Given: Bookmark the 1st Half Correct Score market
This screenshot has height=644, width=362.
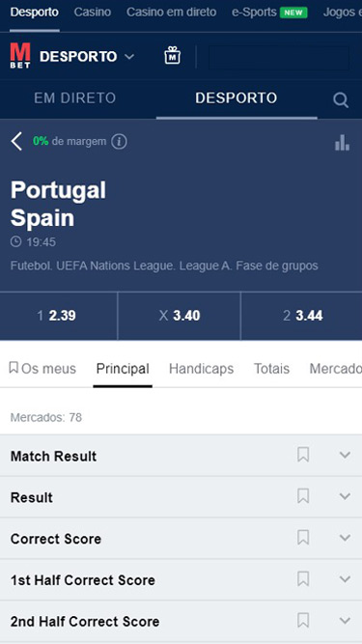Looking at the screenshot, I should (303, 579).
